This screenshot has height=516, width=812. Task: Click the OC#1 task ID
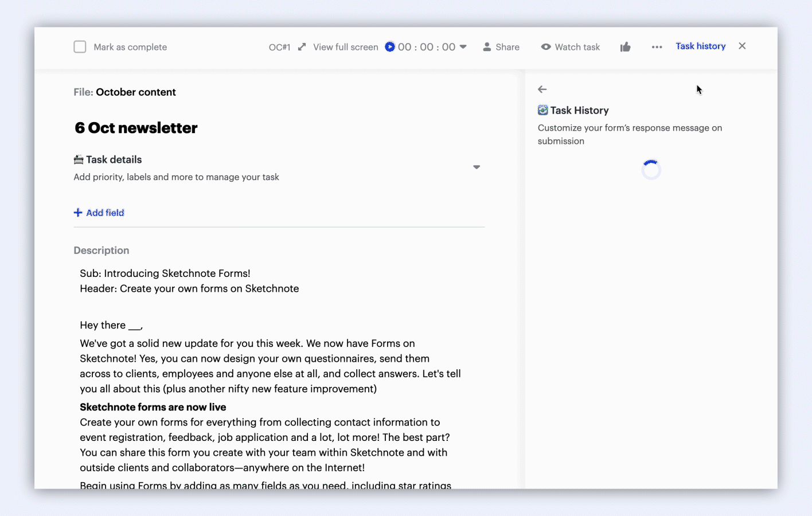pyautogui.click(x=280, y=47)
